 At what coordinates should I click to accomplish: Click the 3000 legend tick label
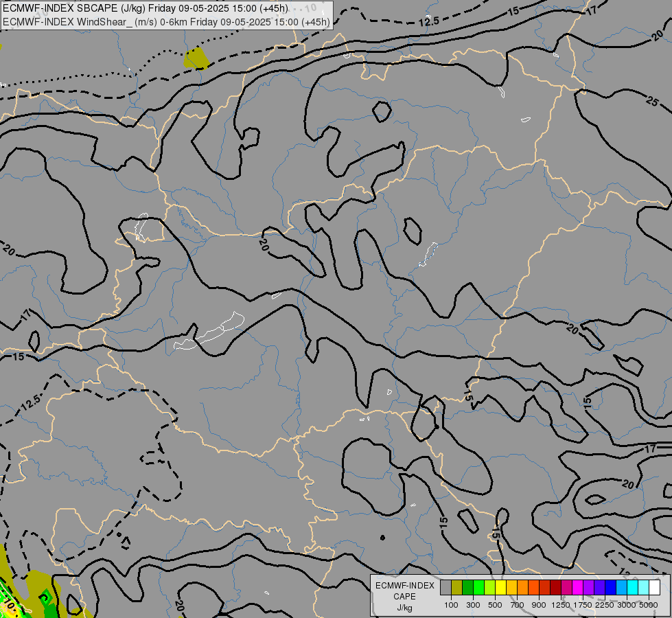point(627,605)
